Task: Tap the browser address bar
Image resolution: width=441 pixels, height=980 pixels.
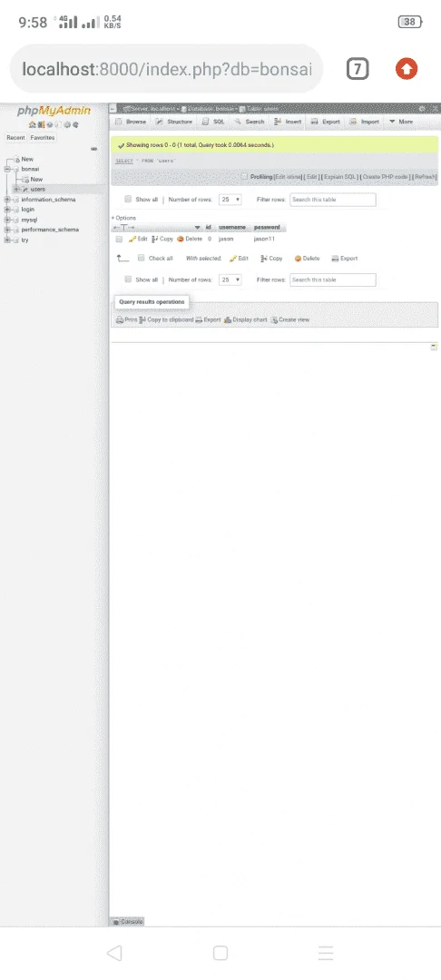Action: [166, 69]
